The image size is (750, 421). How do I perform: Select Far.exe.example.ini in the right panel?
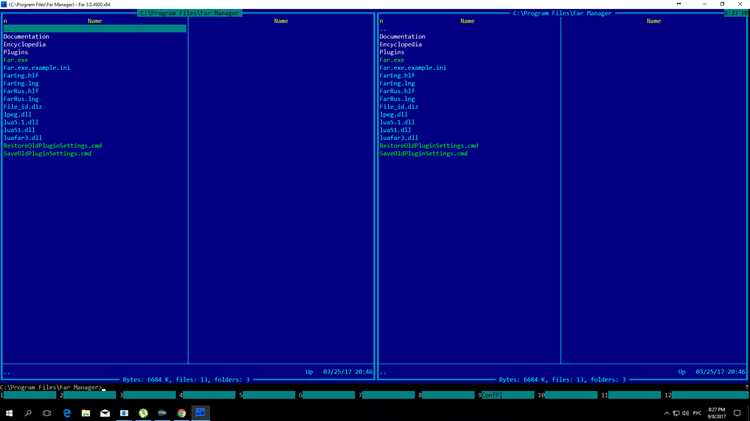pos(413,67)
